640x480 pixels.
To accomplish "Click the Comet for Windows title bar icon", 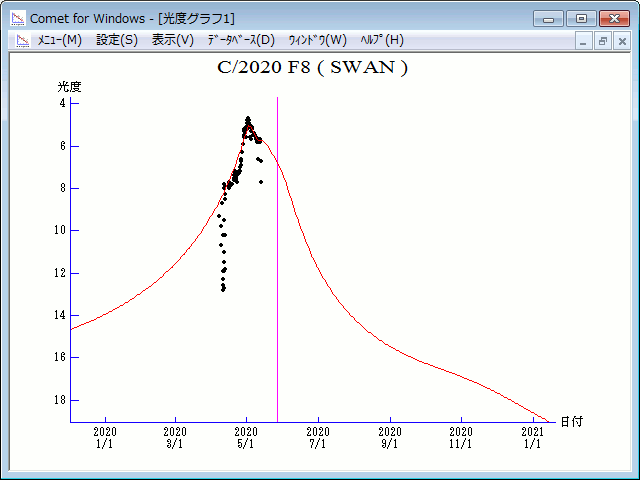I will click(17, 18).
